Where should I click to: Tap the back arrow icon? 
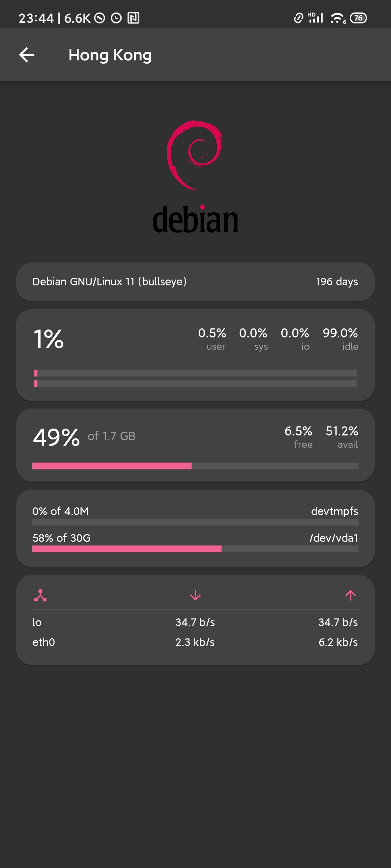click(x=27, y=55)
